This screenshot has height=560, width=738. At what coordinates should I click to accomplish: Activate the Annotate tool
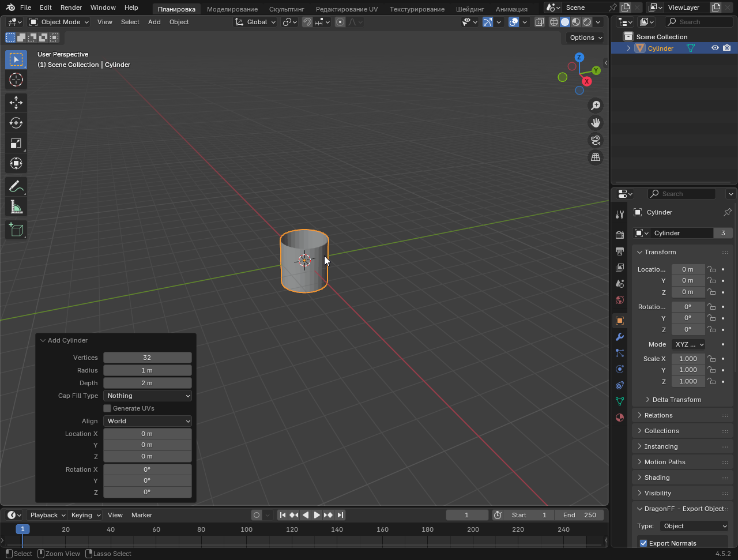point(16,186)
